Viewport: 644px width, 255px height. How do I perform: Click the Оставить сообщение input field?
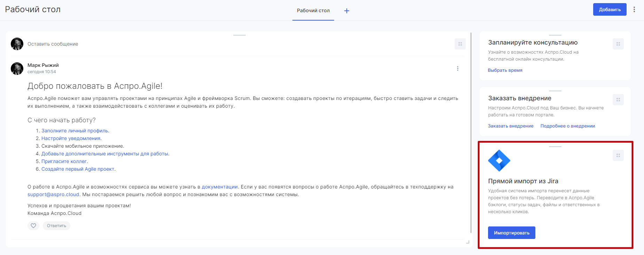pyautogui.click(x=238, y=44)
